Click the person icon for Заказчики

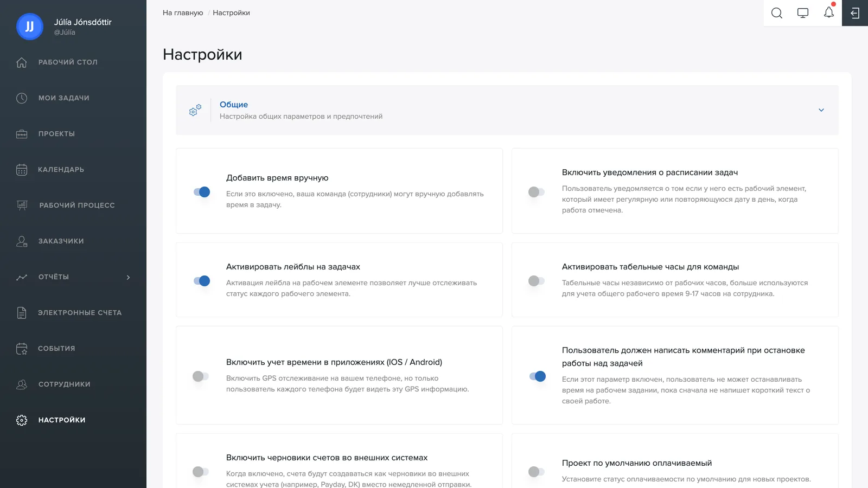coord(22,241)
